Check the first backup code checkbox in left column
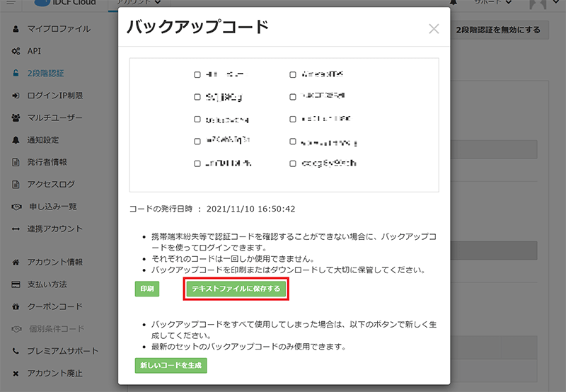 pos(197,74)
